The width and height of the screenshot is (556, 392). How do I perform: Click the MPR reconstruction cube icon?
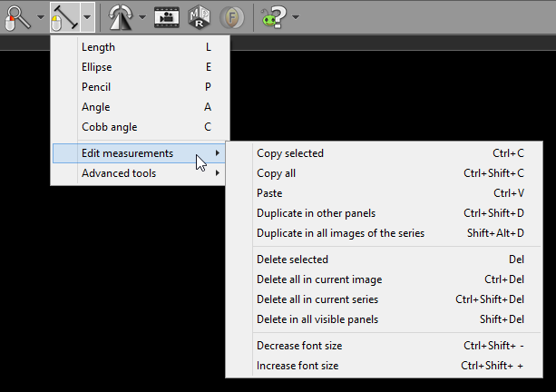tap(198, 16)
